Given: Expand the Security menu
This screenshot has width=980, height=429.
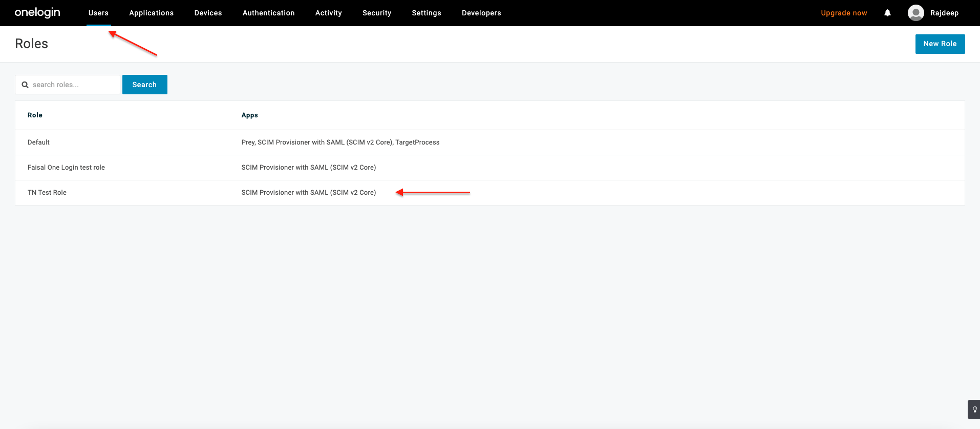Looking at the screenshot, I should 376,13.
